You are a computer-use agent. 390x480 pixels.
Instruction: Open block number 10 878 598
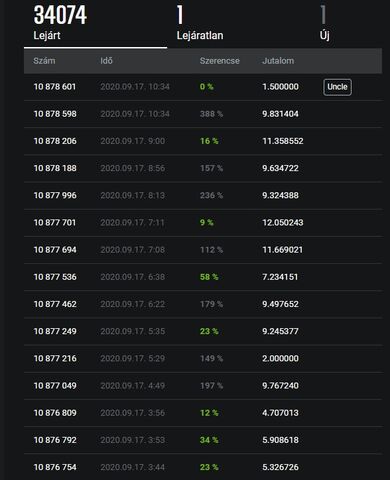coord(55,114)
